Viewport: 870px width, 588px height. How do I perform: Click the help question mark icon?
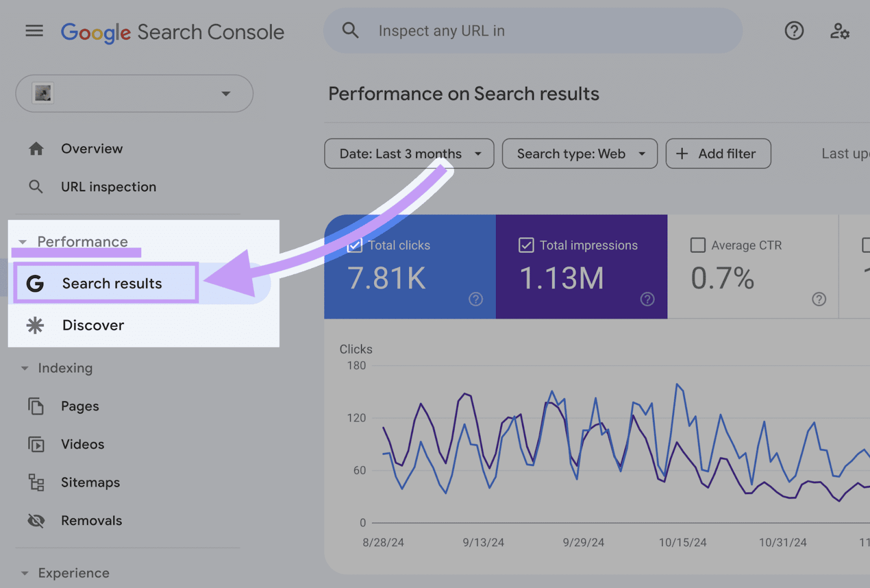(794, 31)
